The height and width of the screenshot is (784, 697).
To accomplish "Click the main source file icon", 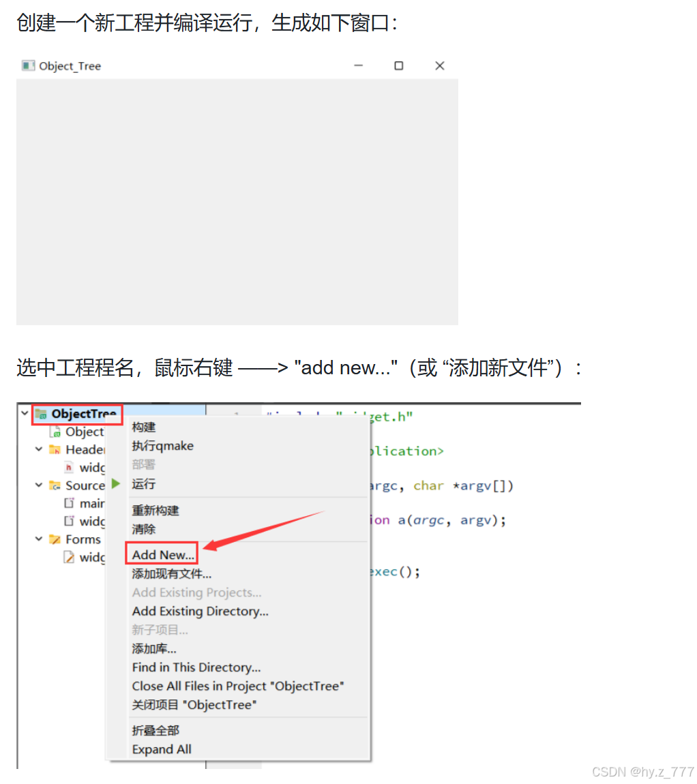I will coord(69,503).
